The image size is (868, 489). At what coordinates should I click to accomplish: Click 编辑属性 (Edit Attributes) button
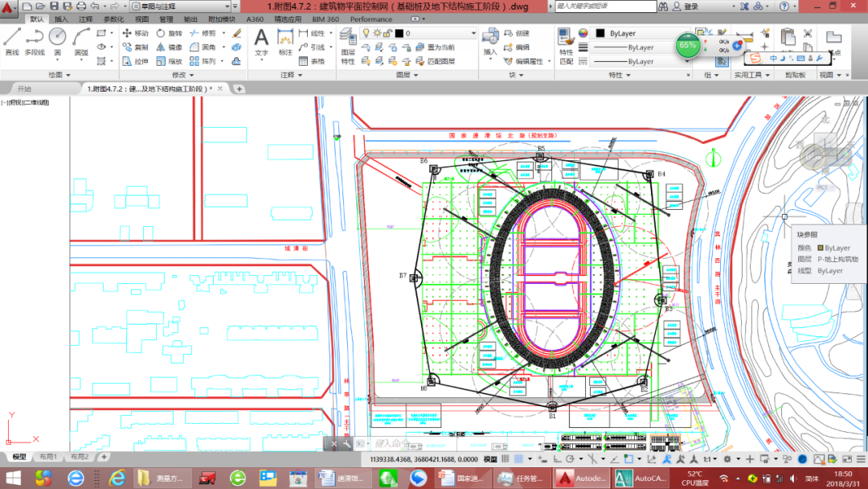click(524, 61)
